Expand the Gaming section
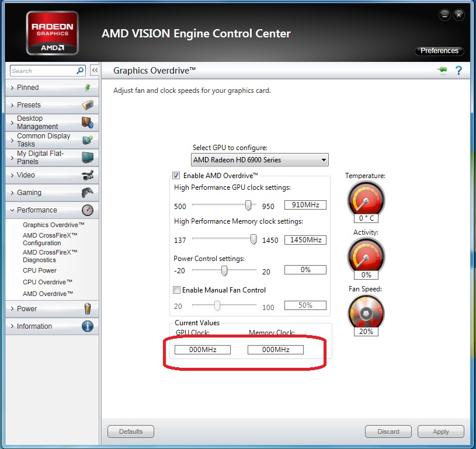The height and width of the screenshot is (449, 476). tap(52, 193)
